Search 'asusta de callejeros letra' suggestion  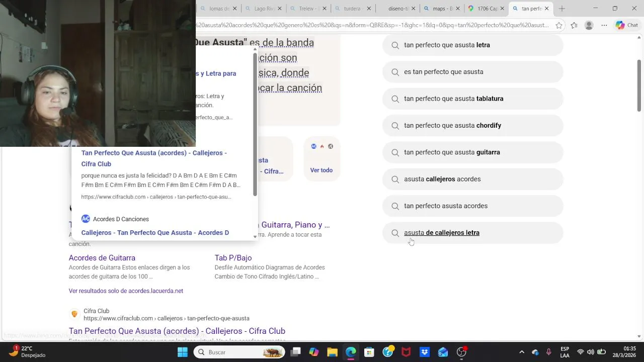click(x=472, y=233)
